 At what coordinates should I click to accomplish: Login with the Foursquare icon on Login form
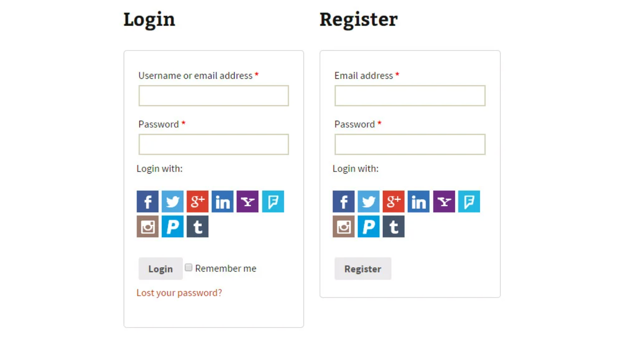tap(272, 202)
